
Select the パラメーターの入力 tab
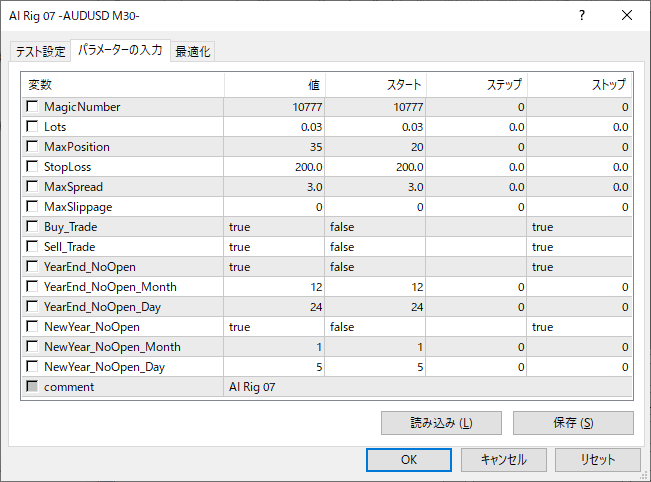click(120, 50)
